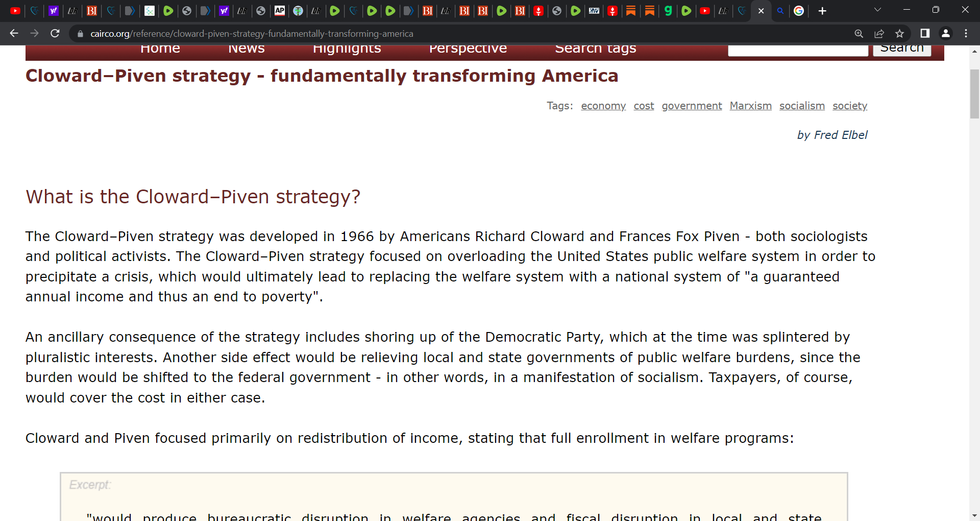Open the browser profile avatar
The width and height of the screenshot is (980, 521).
pyautogui.click(x=946, y=33)
